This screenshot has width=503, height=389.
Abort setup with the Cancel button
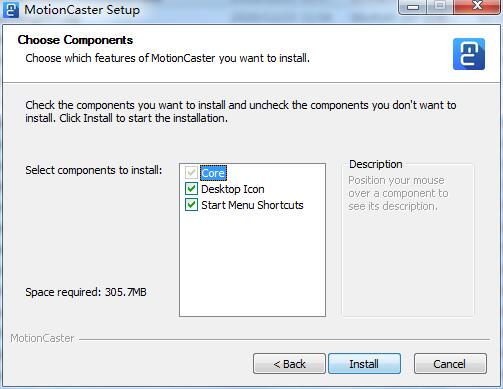pyautogui.click(x=450, y=364)
